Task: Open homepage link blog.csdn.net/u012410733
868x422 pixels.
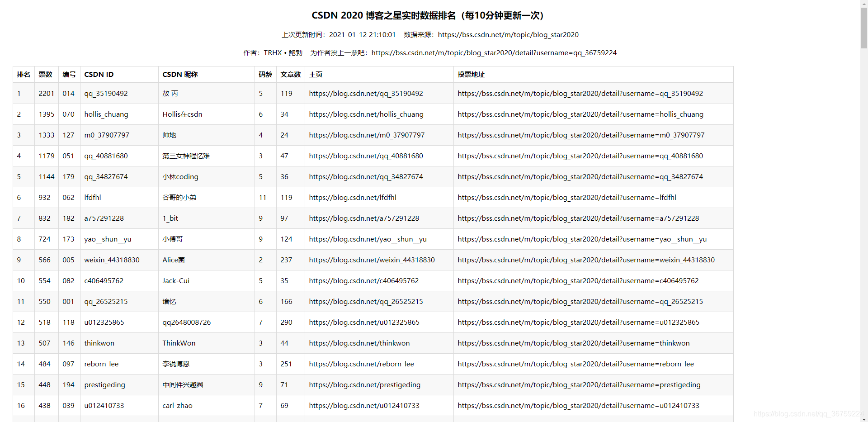Action: coord(364,406)
